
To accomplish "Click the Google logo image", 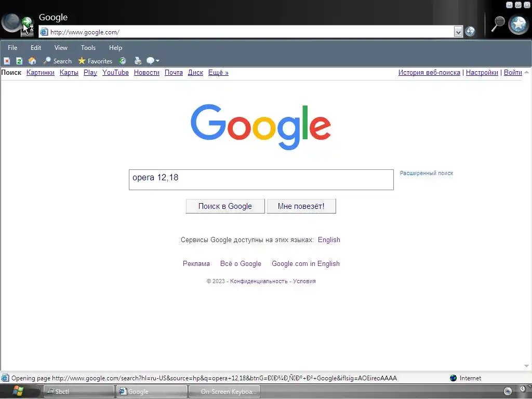I will tap(261, 127).
